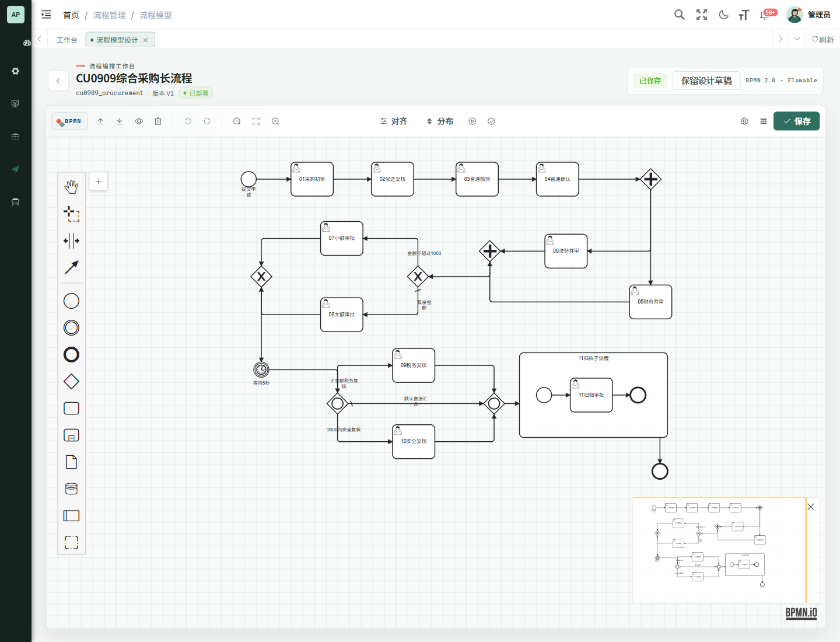Screen dimensions: 840x642
Task: Open the 分布 distribute dropdown
Action: point(440,121)
